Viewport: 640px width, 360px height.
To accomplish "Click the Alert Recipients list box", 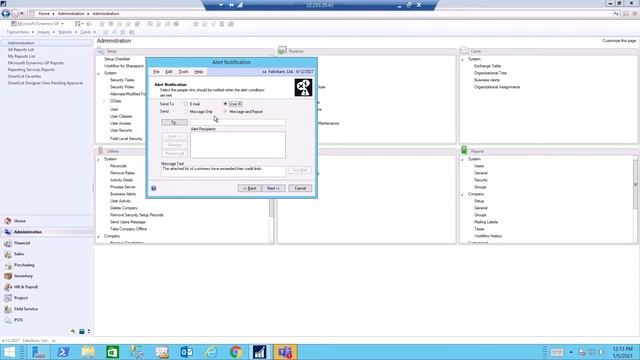I will pos(238,145).
